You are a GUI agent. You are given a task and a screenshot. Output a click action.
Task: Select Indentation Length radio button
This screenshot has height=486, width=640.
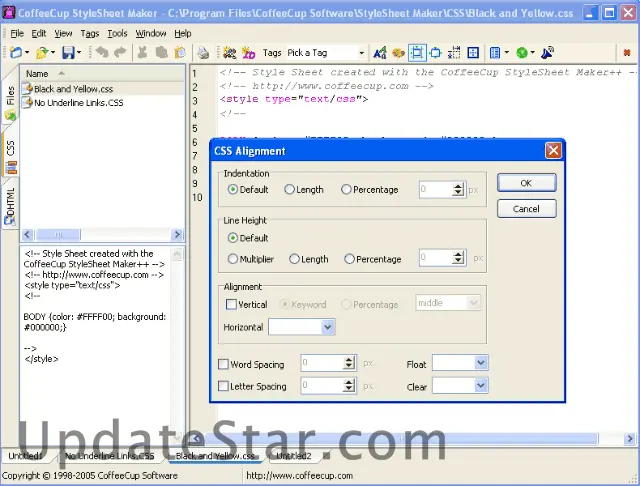coord(289,189)
